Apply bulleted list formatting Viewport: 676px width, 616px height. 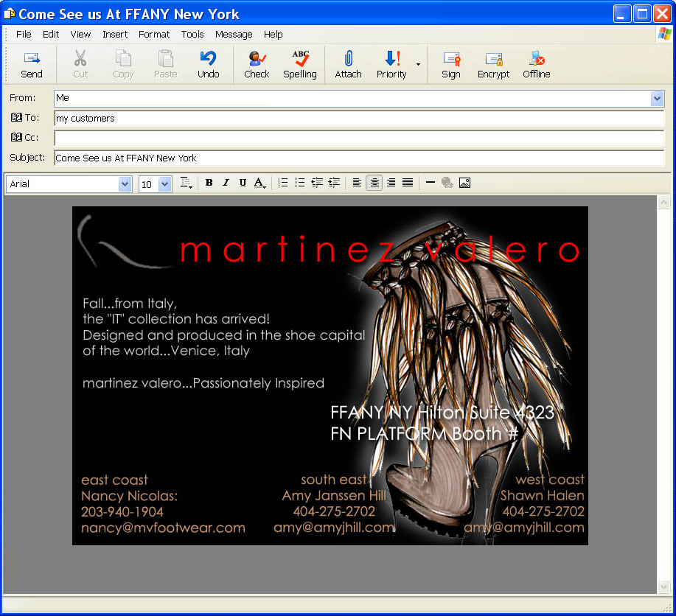299,183
